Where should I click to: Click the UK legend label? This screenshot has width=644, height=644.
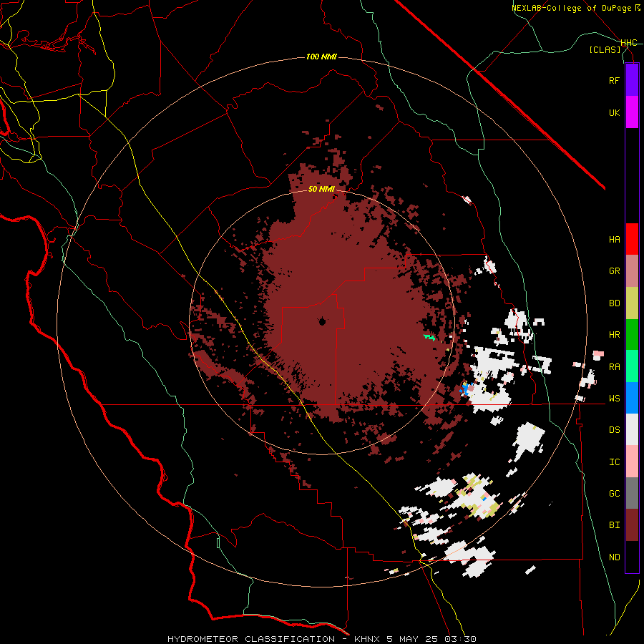tap(614, 112)
